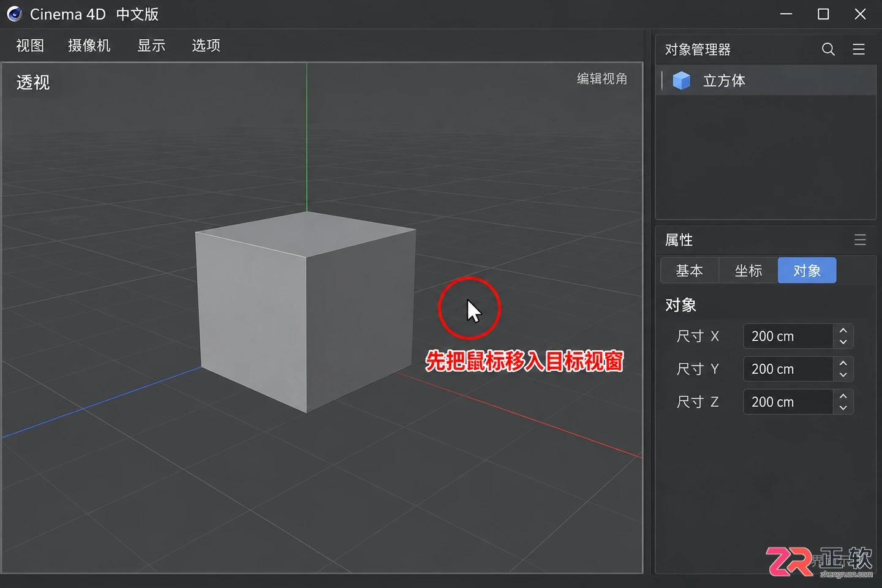The image size is (882, 588).
Task: Click the 尺寸 Z label
Action: coord(698,402)
